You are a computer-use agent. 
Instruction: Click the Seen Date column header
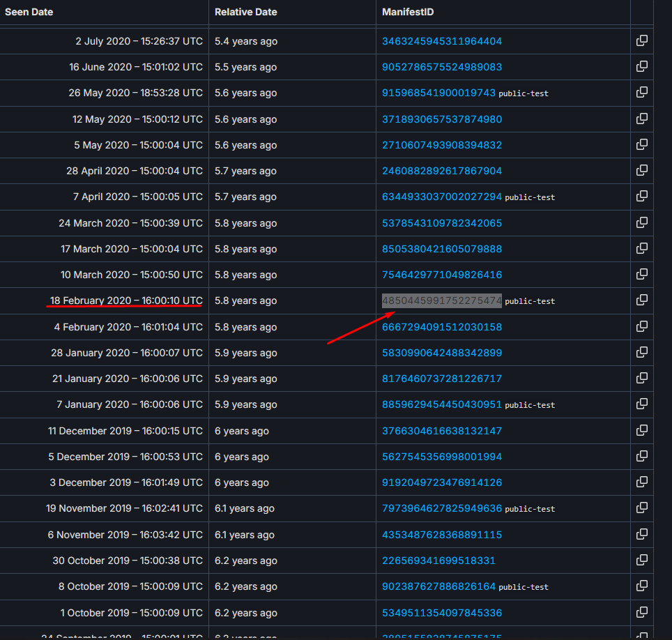29,12
